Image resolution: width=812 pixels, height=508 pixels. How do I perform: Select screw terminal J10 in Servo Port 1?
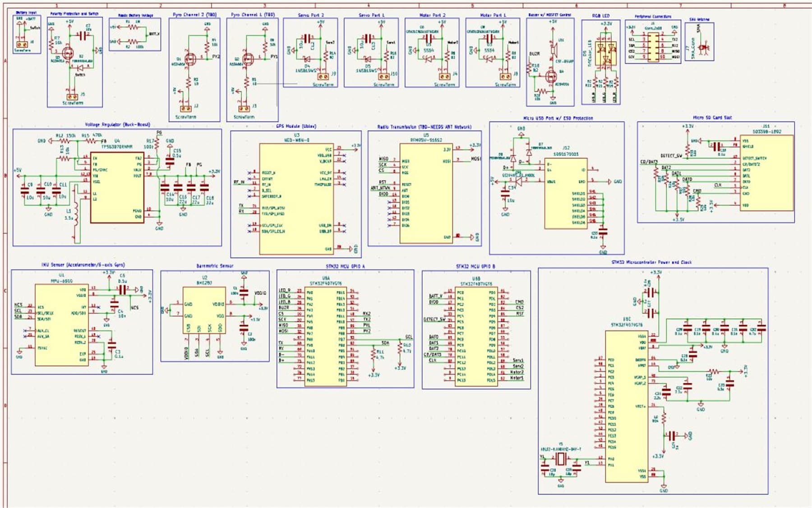tap(383, 77)
